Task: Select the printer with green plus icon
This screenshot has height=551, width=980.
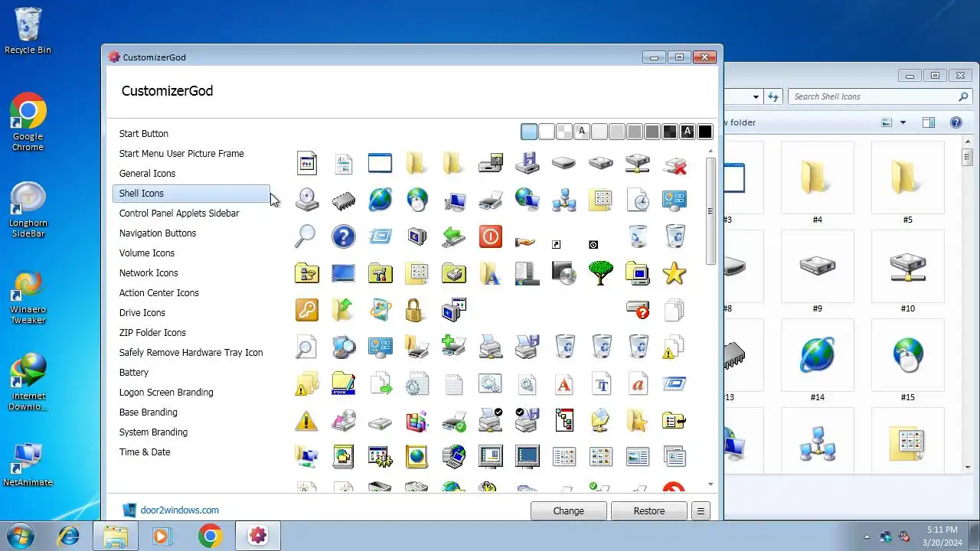Action: click(x=453, y=347)
